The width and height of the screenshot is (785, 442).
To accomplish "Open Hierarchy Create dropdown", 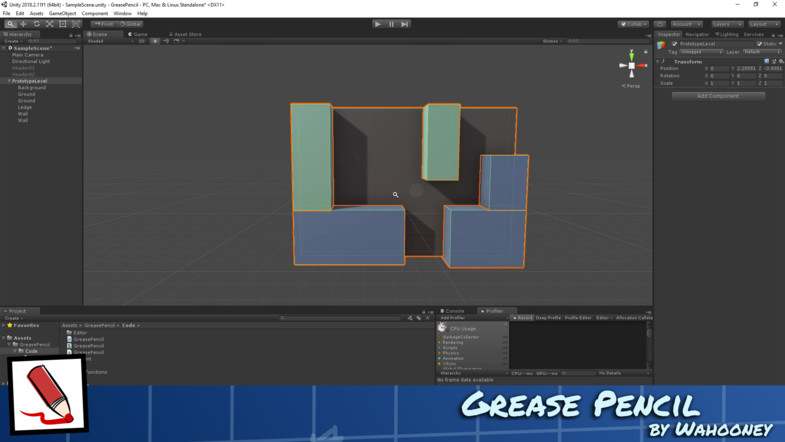I will point(14,41).
